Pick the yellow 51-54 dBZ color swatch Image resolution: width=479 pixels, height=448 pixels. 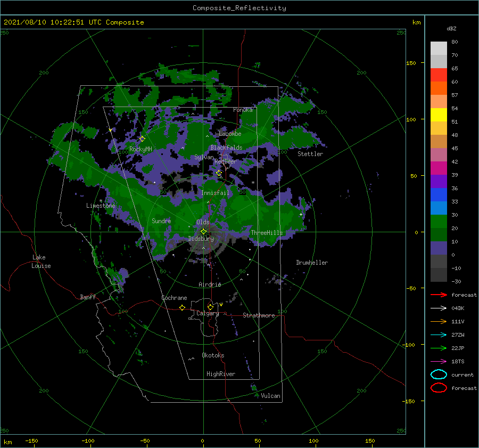[x=439, y=115]
